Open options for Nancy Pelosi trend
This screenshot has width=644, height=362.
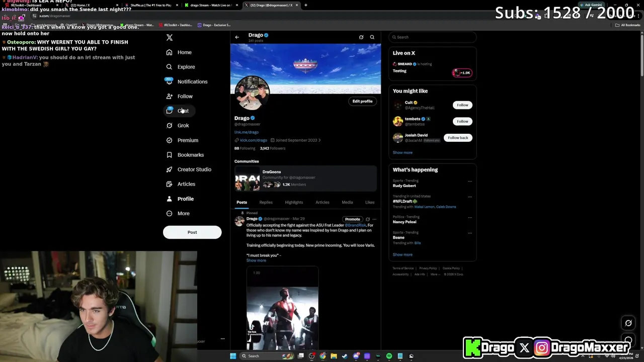470,217
